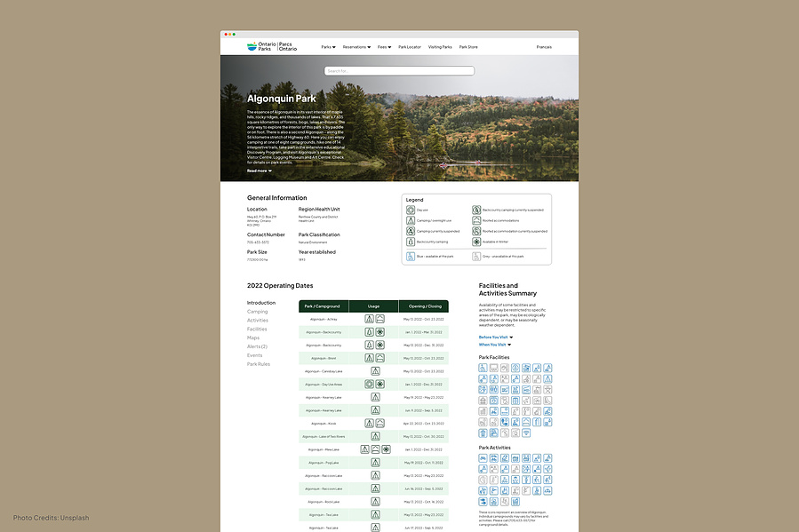
Task: Open the Parks dropdown menu
Action: coord(328,47)
